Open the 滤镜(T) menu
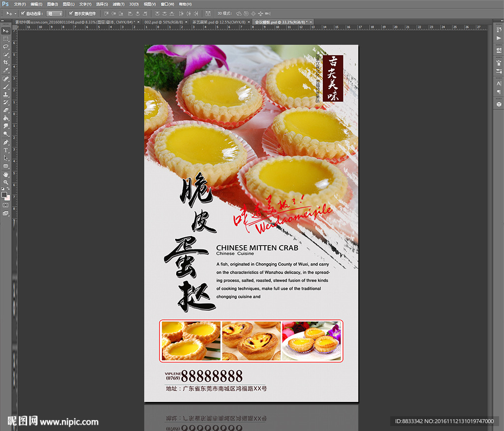The height and width of the screenshot is (431, 504). click(119, 4)
